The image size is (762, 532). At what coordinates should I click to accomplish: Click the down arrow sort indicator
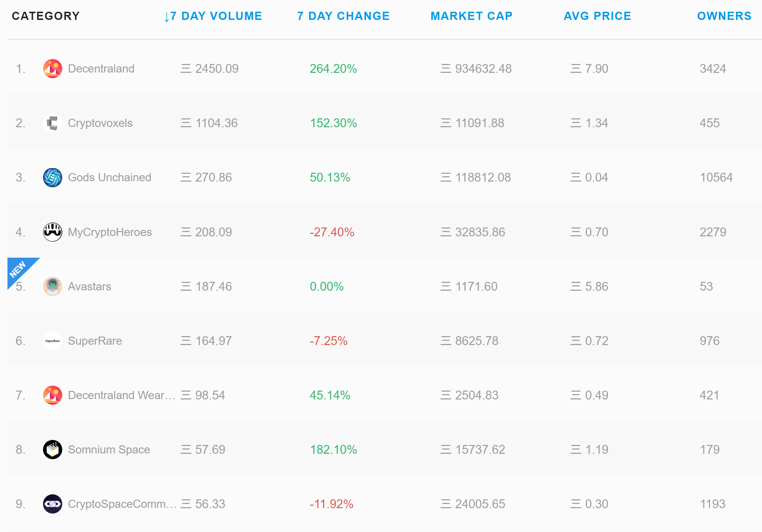click(x=166, y=17)
